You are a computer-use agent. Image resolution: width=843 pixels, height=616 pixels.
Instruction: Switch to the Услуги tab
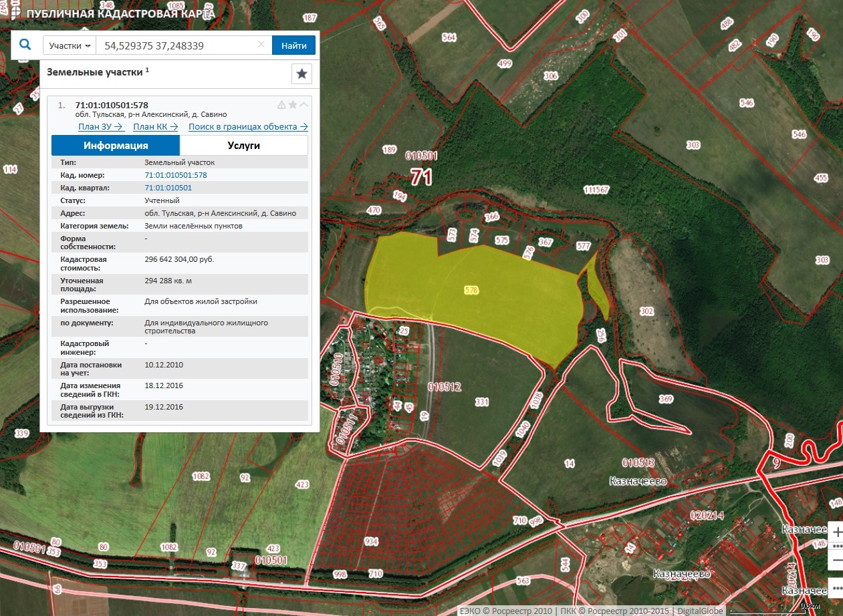point(244,146)
